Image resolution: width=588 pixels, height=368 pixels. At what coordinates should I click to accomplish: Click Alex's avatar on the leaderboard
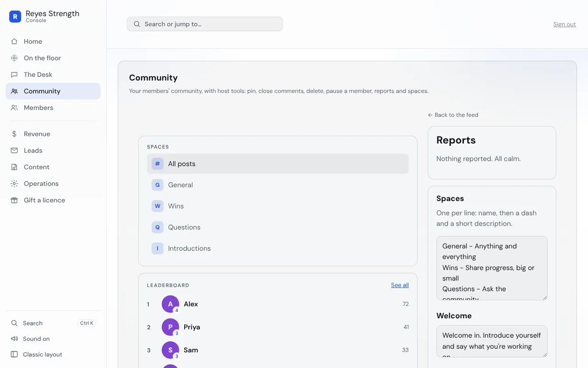[x=170, y=304]
